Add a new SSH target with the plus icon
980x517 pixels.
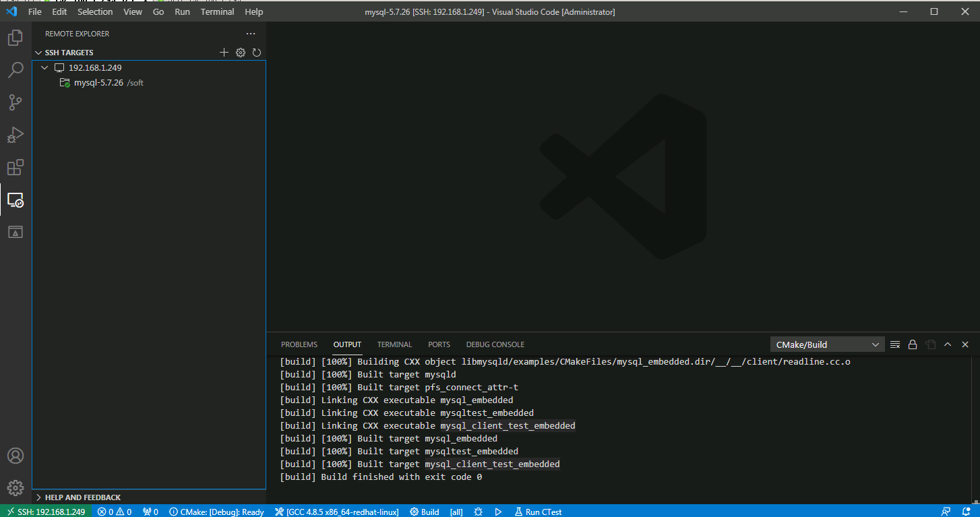coord(224,53)
